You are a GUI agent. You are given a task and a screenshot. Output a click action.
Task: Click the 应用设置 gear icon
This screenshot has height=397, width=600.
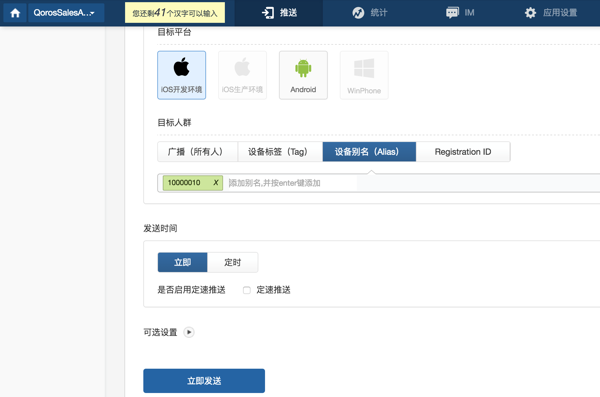coord(530,13)
